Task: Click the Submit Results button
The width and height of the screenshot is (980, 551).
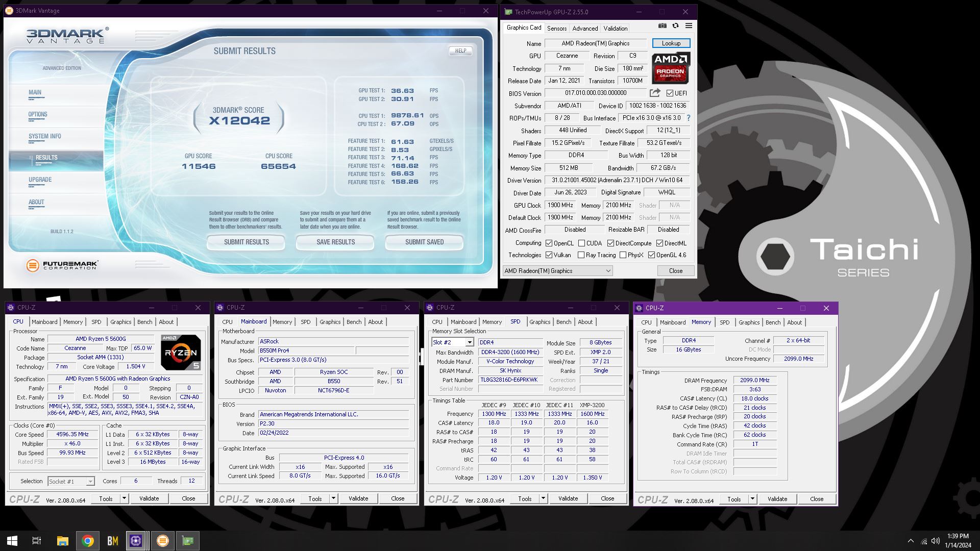Action: click(x=246, y=242)
